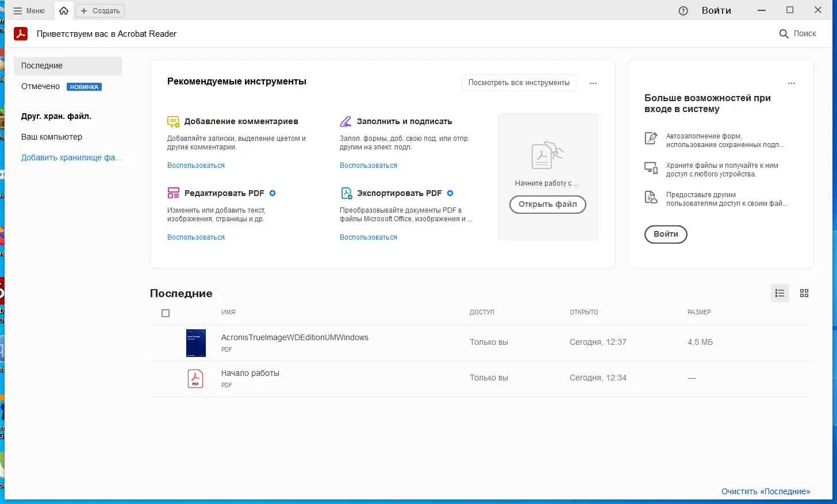This screenshot has height=504, width=837.
Task: Click the НОВИНКА badge next to Отмечено
Action: pyautogui.click(x=85, y=87)
